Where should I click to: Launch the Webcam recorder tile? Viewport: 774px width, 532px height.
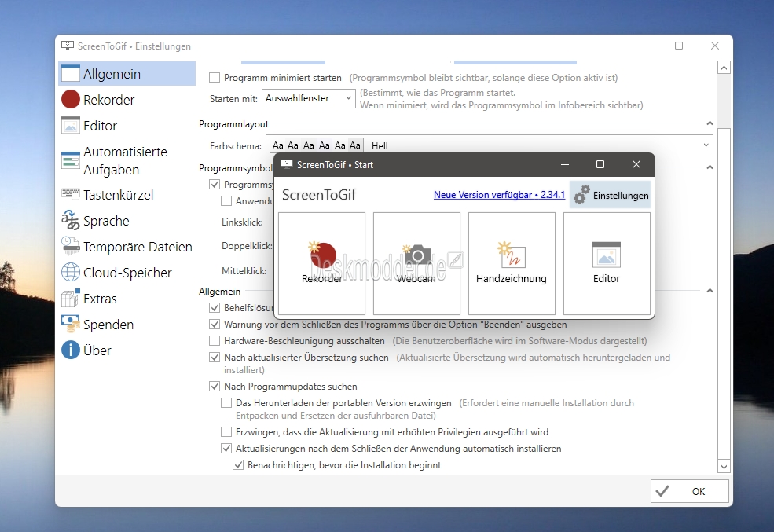click(x=416, y=263)
